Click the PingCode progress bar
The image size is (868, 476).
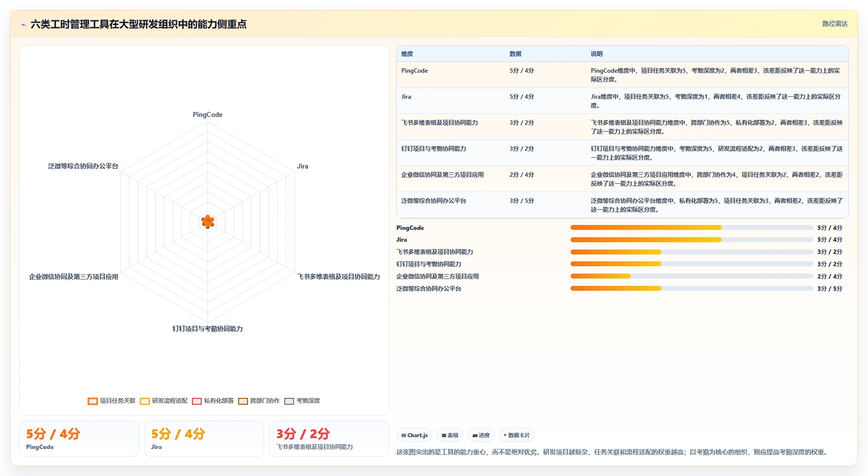(692, 227)
